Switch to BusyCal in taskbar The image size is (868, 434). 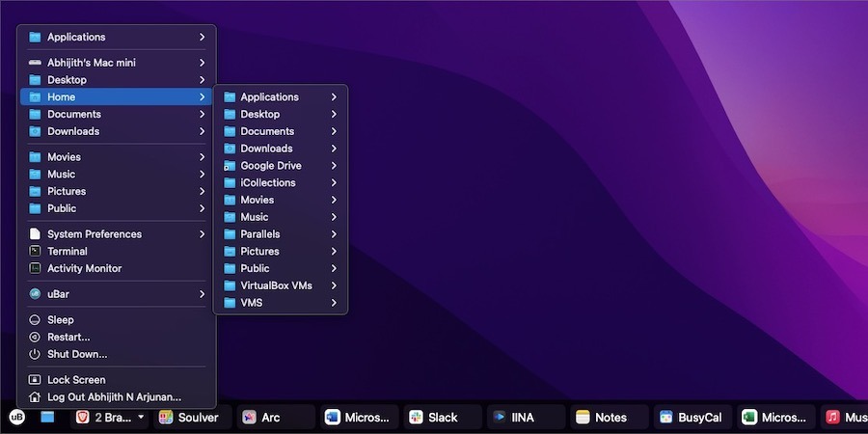693,418
